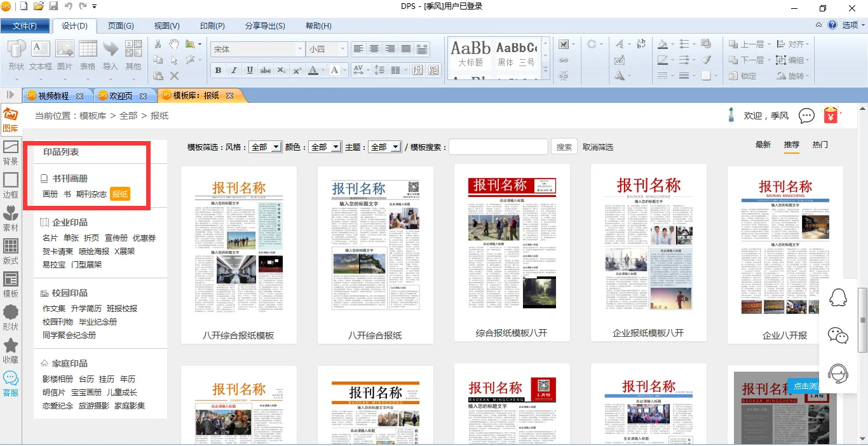This screenshot has height=446, width=868.
Task: Open WeChat contact floating icon
Action: coord(838,335)
